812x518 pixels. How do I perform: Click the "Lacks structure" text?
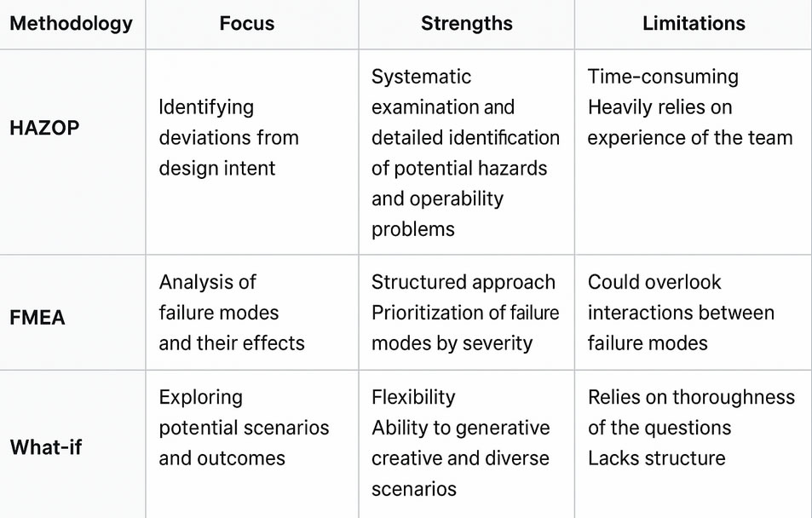click(x=656, y=458)
